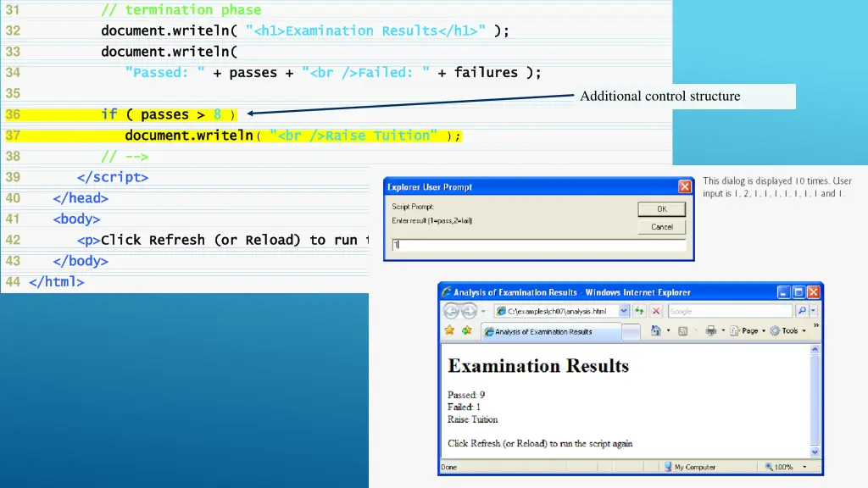Click the Examination Results heading
Image resolution: width=868 pixels, height=488 pixels.
coord(538,366)
